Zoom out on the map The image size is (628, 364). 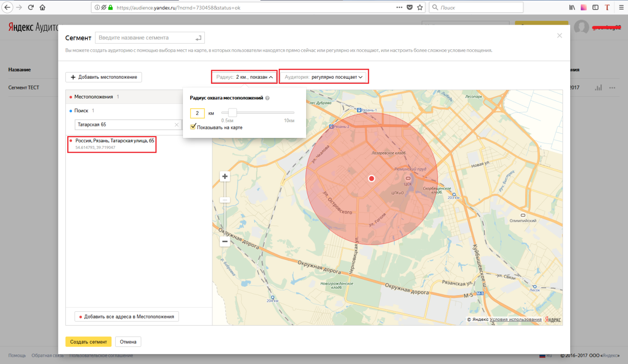point(225,242)
